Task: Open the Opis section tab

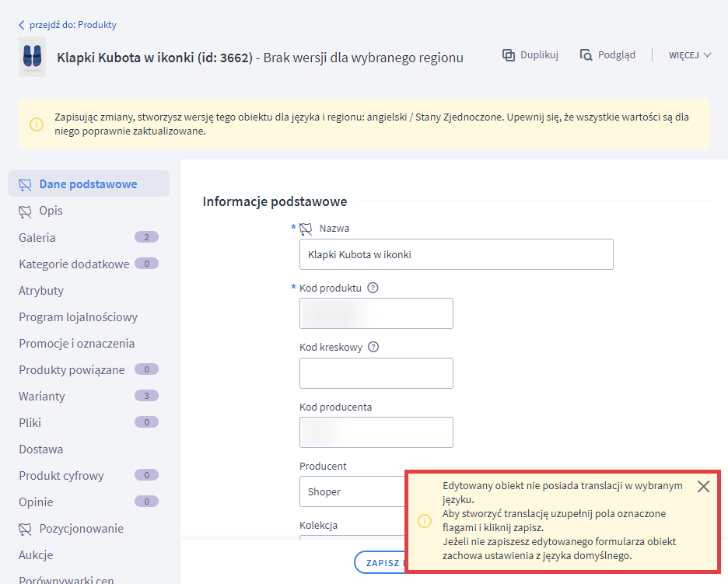Action: click(x=51, y=211)
